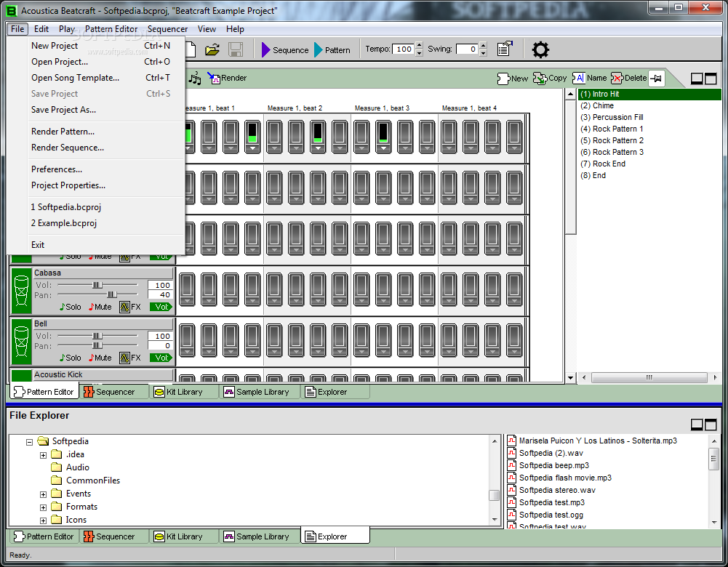728x567 pixels.
Task: Expand the Events folder
Action: (43, 494)
